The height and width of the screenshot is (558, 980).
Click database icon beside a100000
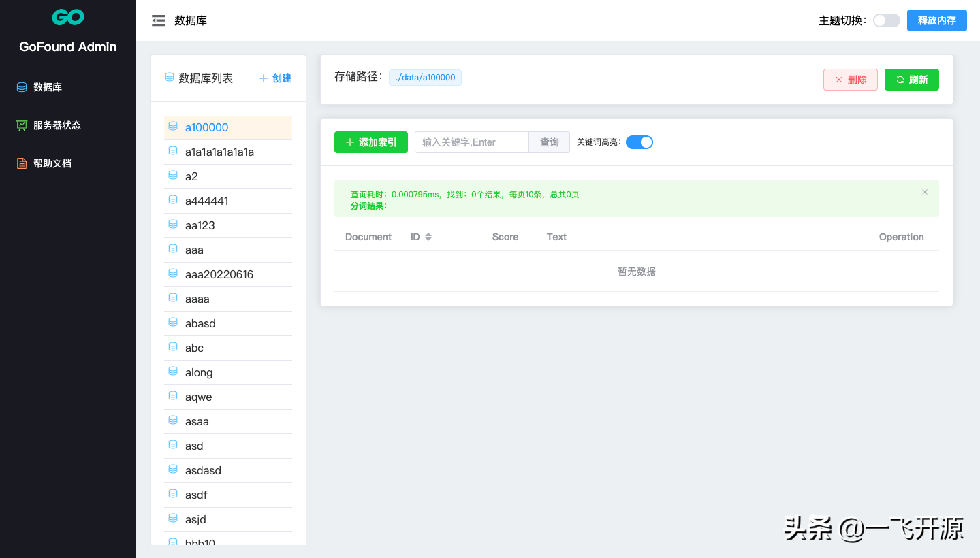point(173,127)
